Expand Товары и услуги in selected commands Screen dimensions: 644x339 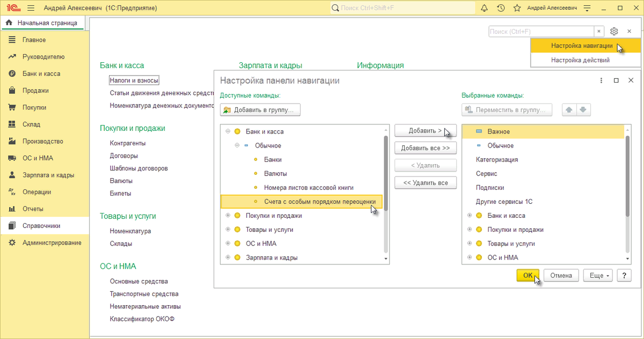470,244
